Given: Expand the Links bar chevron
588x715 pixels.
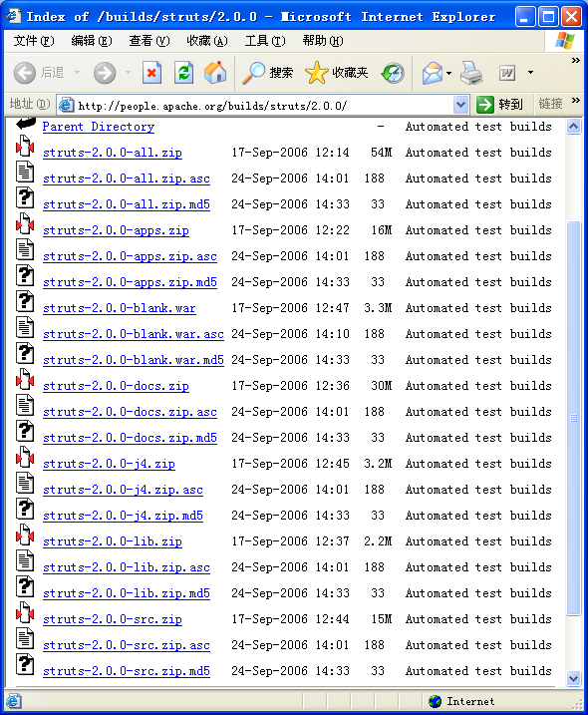Looking at the screenshot, I should [x=576, y=100].
